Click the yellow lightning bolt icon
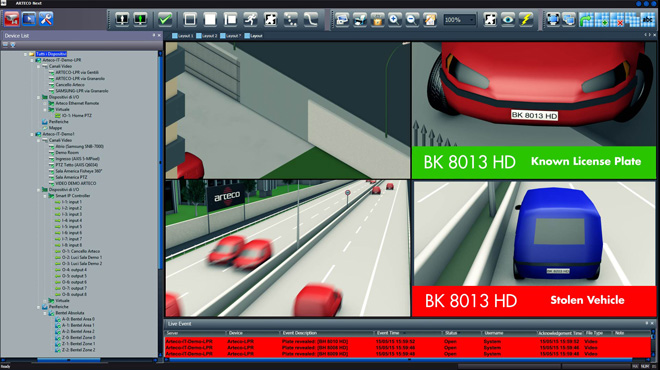660x370 pixels. pos(526,20)
